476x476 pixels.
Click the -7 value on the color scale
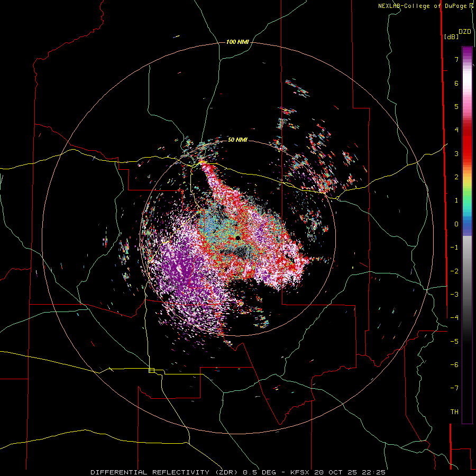pos(454,388)
